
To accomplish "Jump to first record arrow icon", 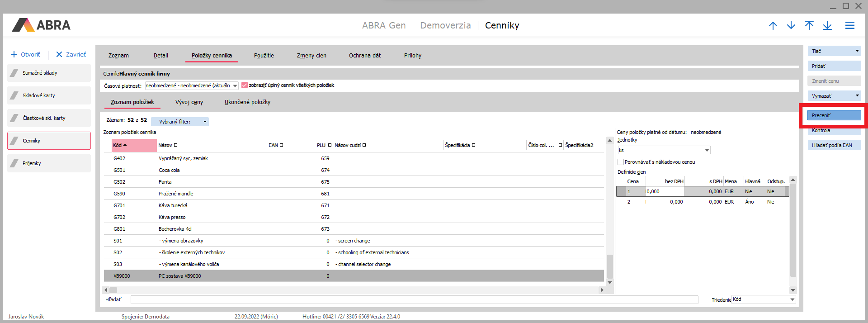I will coord(809,26).
